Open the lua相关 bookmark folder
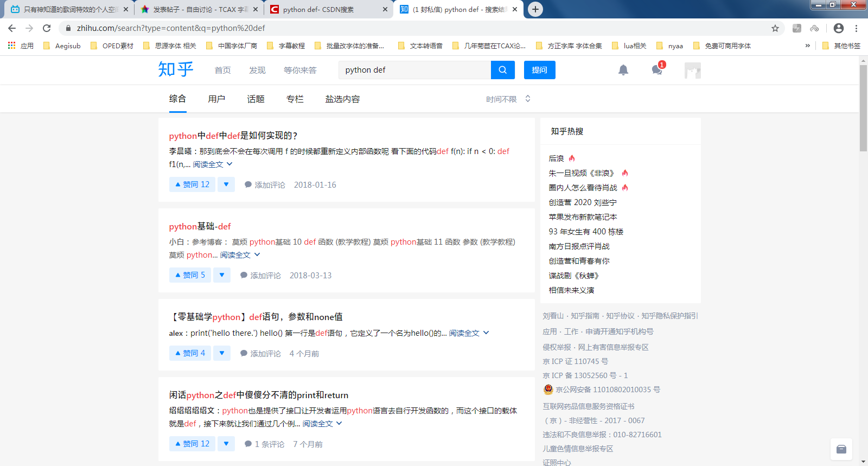Viewport: 868px width, 466px height. click(x=629, y=46)
